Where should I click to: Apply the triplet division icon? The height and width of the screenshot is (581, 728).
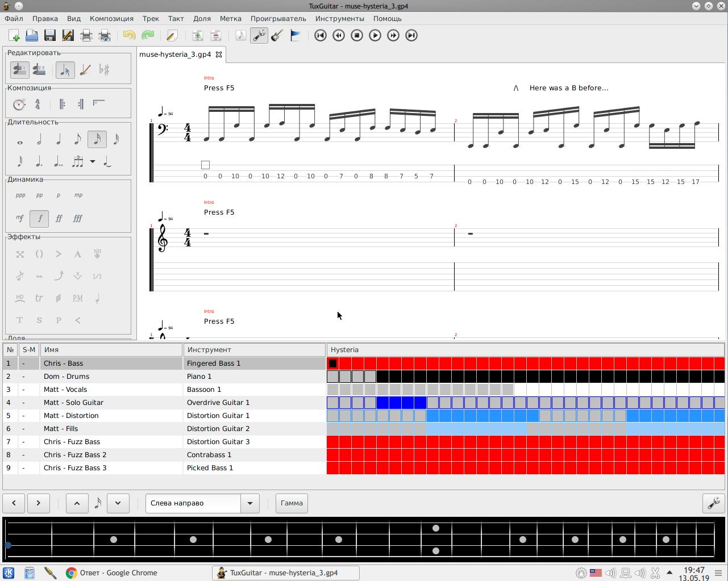pyautogui.click(x=77, y=162)
